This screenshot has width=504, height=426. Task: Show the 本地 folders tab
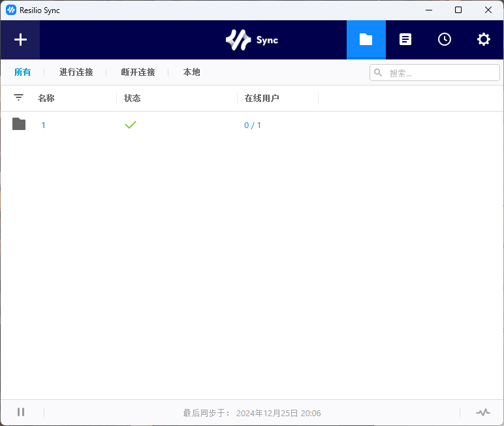pos(192,73)
